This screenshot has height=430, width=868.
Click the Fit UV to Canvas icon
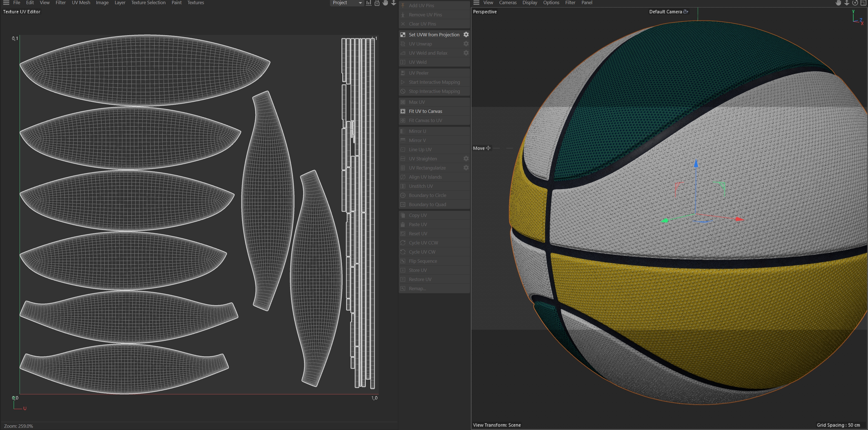pyautogui.click(x=403, y=111)
